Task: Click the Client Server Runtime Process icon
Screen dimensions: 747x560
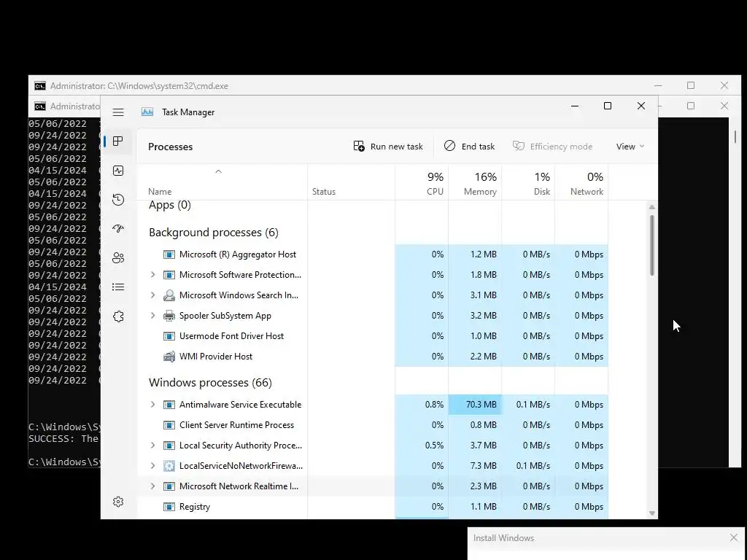Action: click(169, 425)
